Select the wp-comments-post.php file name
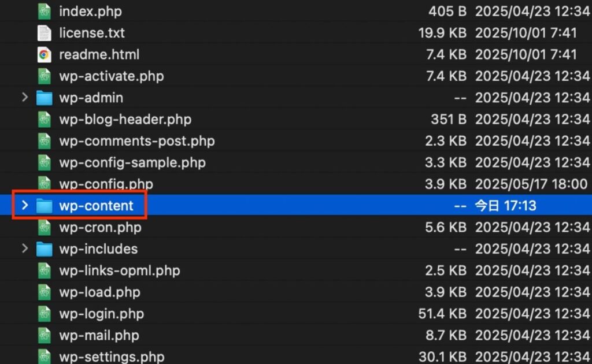Image resolution: width=592 pixels, height=364 pixels. (x=136, y=141)
